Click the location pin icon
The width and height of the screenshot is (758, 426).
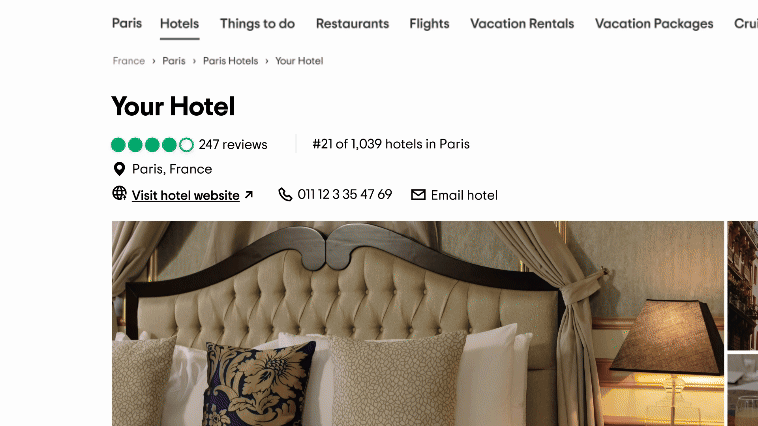point(119,169)
